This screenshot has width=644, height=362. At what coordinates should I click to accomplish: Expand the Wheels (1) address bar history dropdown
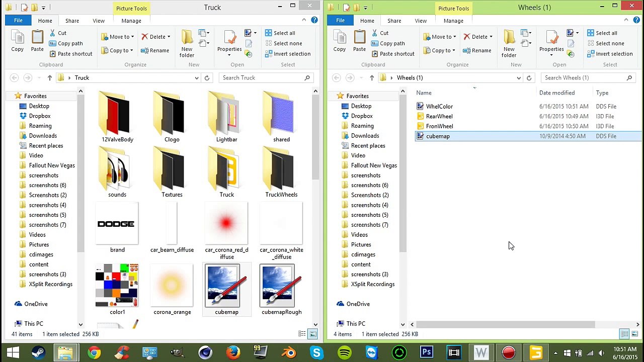pyautogui.click(x=519, y=78)
